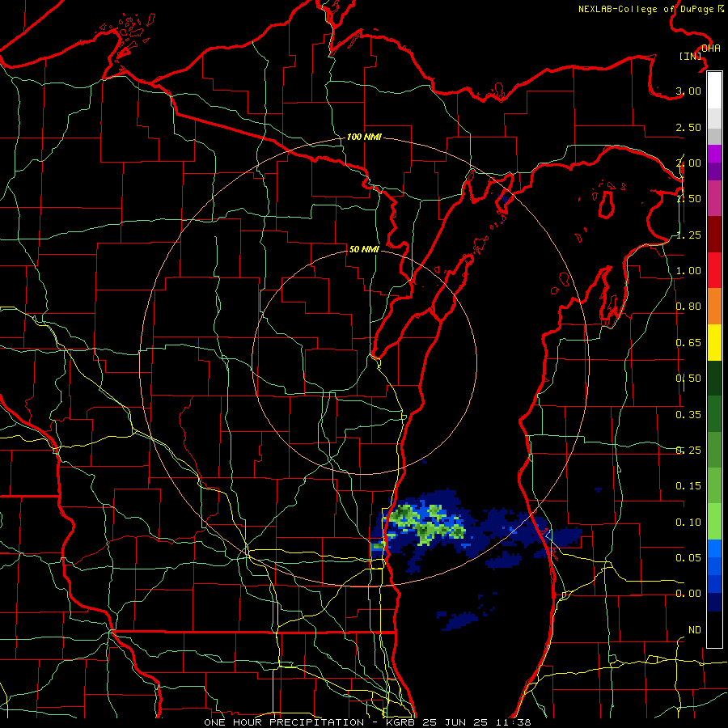Click the 0.10 legend value

tap(688, 523)
